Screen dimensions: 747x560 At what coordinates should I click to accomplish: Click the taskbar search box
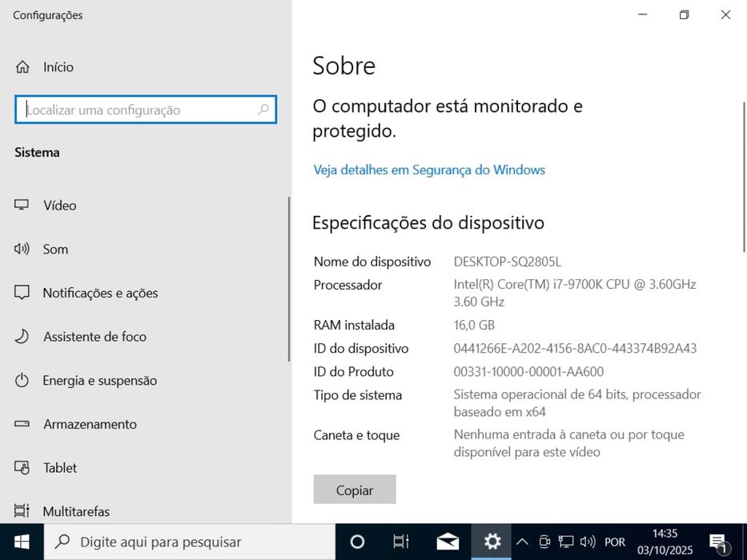point(189,542)
